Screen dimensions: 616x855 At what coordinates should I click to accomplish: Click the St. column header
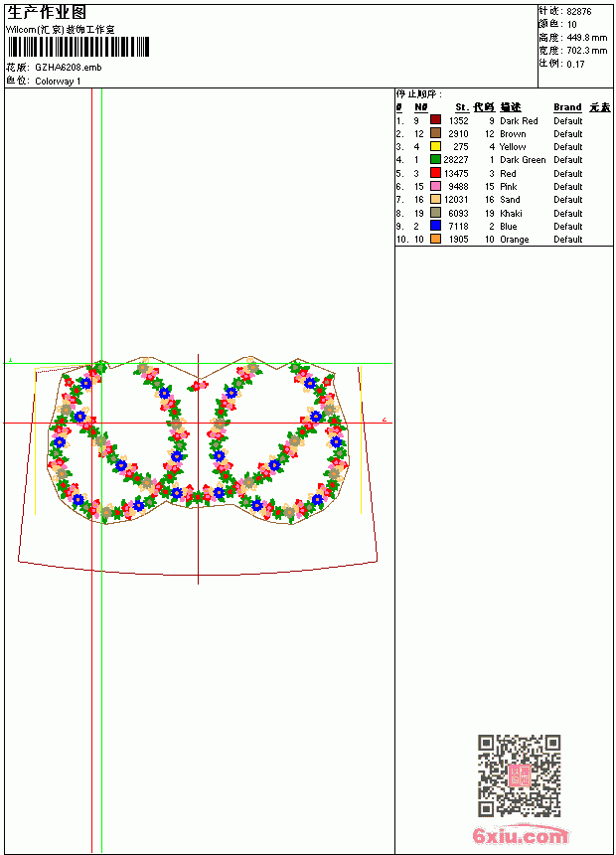tap(462, 107)
